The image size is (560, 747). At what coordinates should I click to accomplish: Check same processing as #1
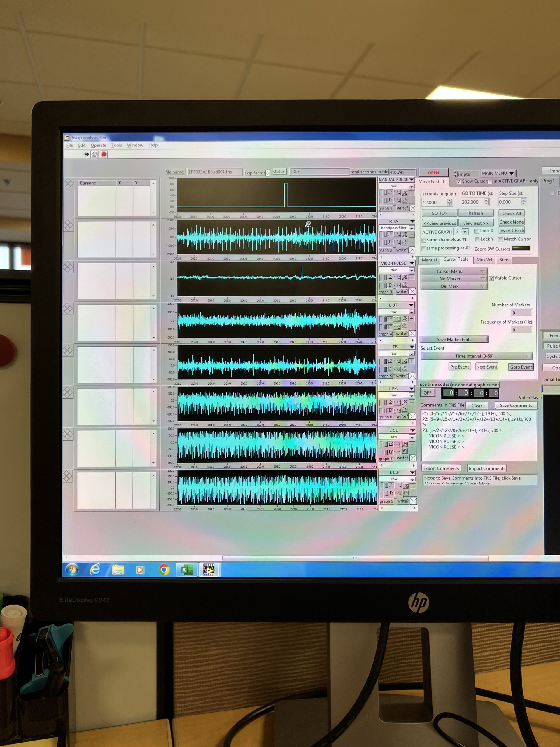coord(423,249)
